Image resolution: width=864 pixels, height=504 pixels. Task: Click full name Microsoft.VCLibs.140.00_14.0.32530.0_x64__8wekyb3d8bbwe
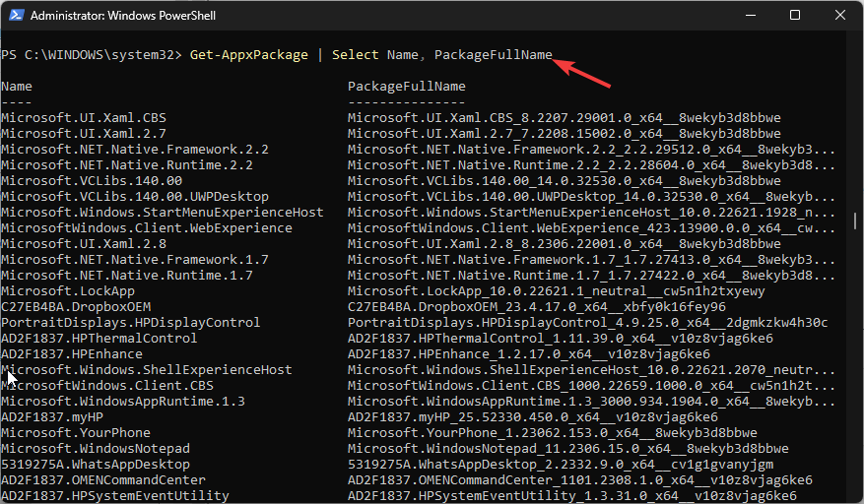pyautogui.click(x=565, y=181)
